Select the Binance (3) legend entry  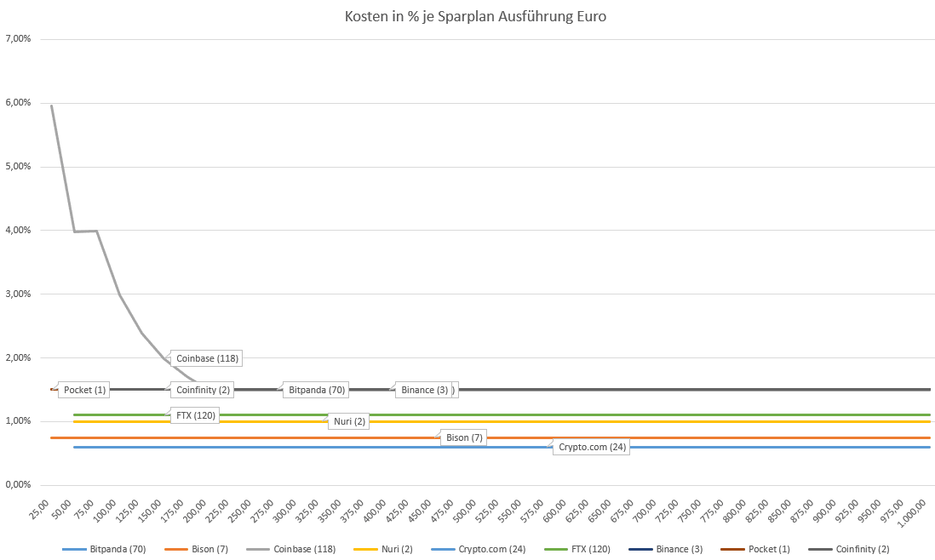click(665, 549)
